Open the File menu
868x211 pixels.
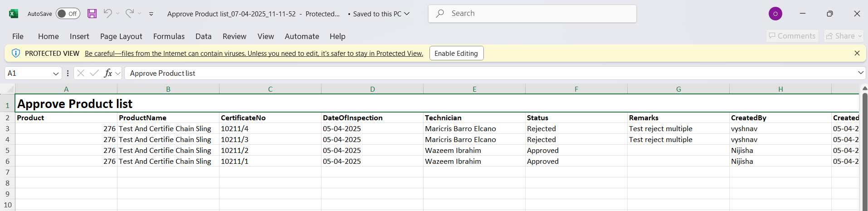coord(18,36)
